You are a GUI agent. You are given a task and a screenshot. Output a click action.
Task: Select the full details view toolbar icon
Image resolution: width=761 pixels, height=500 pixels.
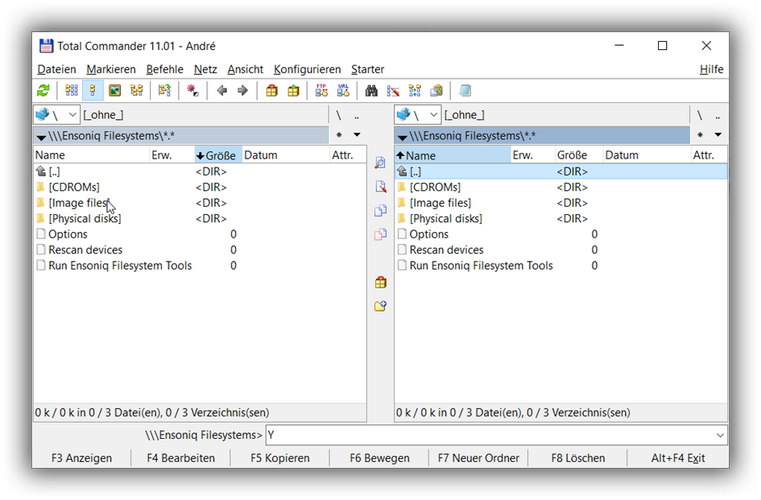(93, 91)
